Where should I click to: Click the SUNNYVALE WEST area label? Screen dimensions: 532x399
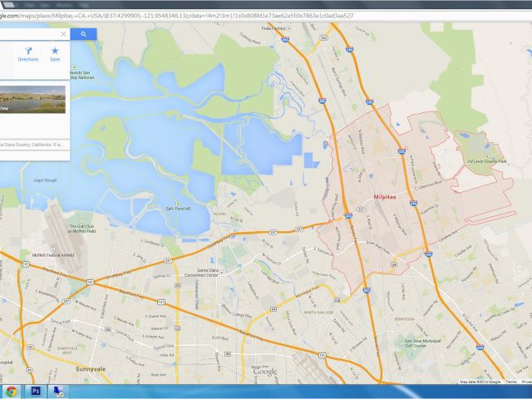pos(67,351)
